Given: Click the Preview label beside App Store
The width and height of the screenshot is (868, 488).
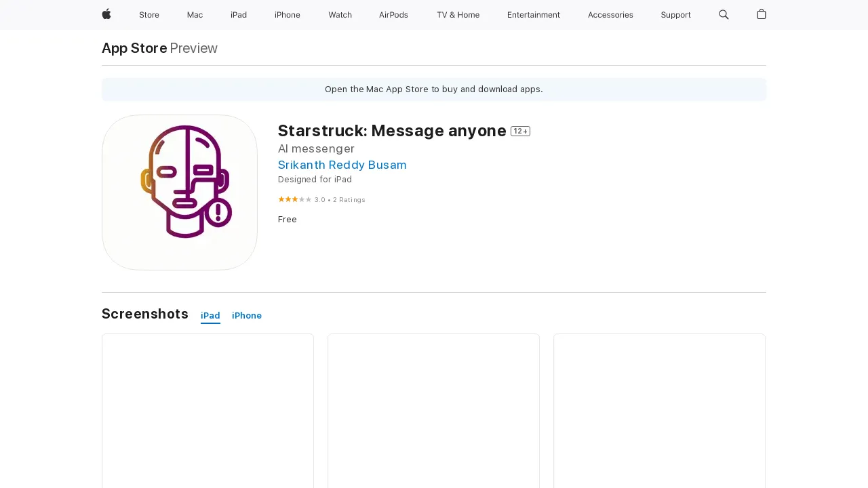Looking at the screenshot, I should tap(194, 48).
